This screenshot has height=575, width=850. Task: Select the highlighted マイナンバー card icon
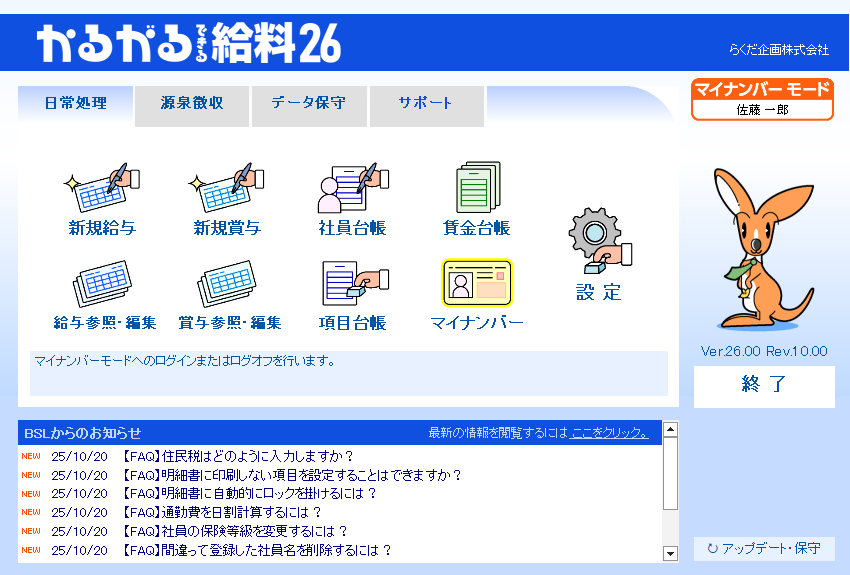(x=477, y=283)
